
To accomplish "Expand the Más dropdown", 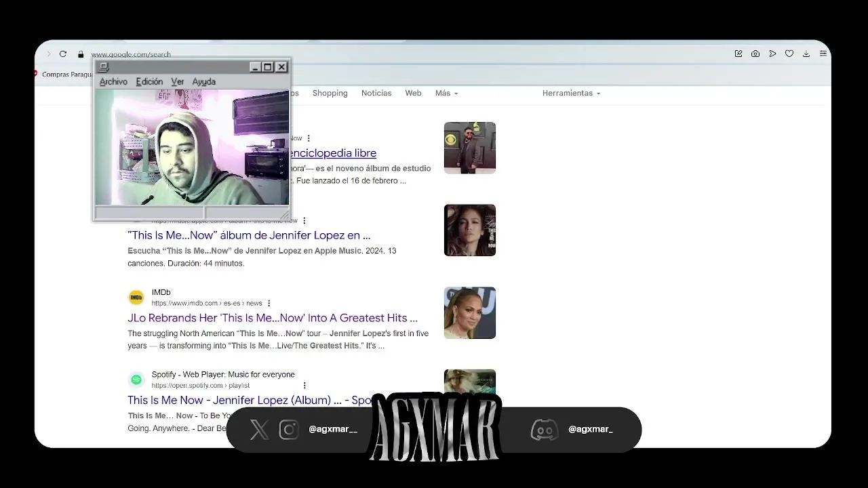I will [x=446, y=93].
